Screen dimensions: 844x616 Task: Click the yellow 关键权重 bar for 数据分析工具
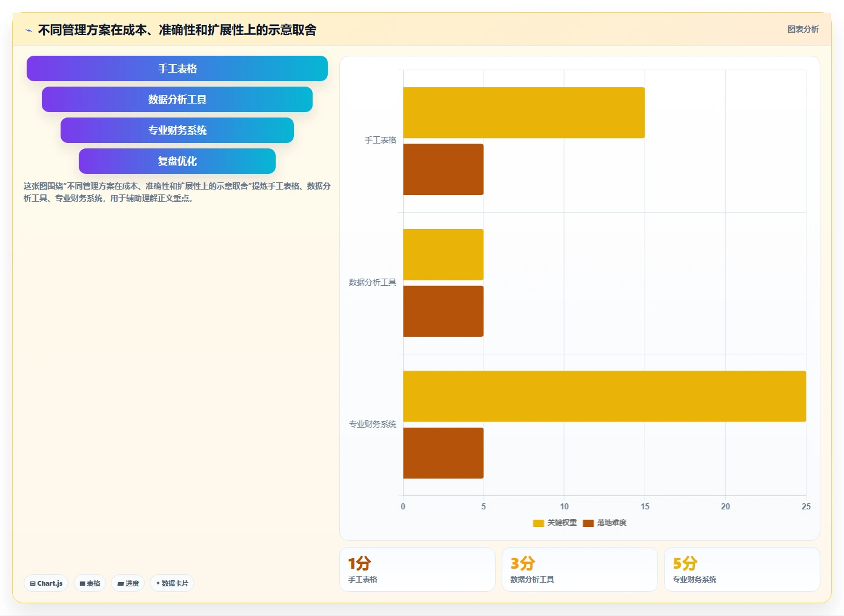[x=444, y=254]
